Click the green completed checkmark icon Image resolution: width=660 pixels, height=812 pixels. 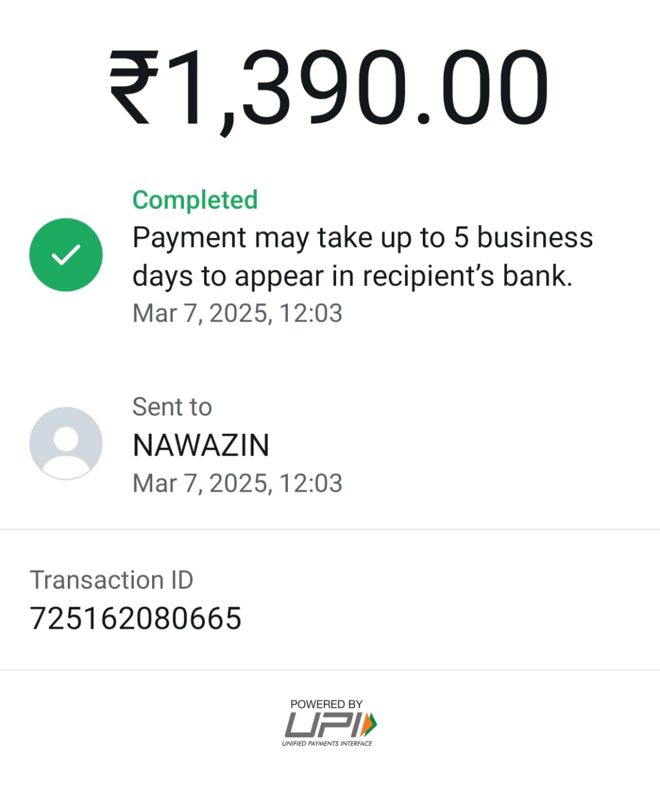pyautogui.click(x=66, y=254)
